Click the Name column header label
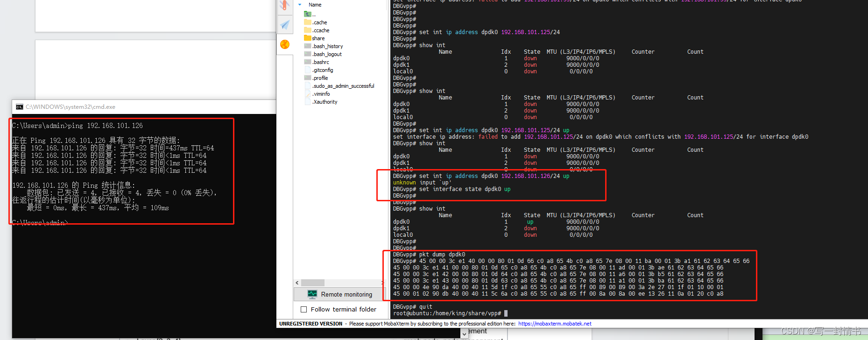 click(x=315, y=5)
